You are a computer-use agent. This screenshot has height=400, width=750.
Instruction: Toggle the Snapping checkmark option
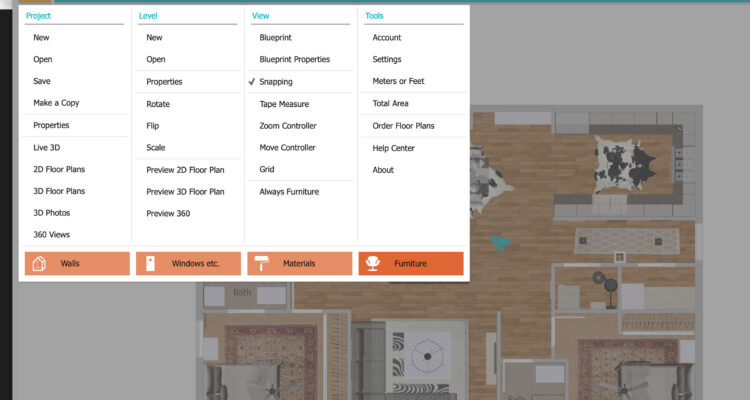[x=275, y=82]
